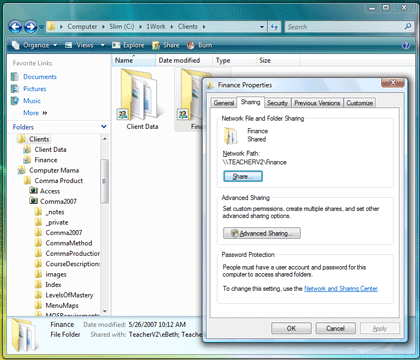Viewport: 420px width, 360px height.
Task: Click the folder tree scrollbar thumb
Action: 105,181
